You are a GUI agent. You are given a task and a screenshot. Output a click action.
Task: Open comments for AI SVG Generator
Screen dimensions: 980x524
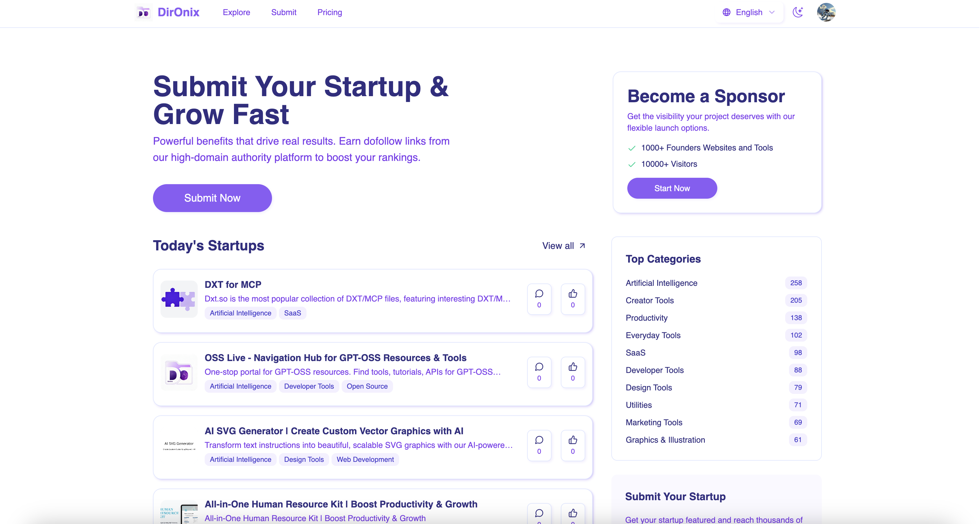[539, 445]
